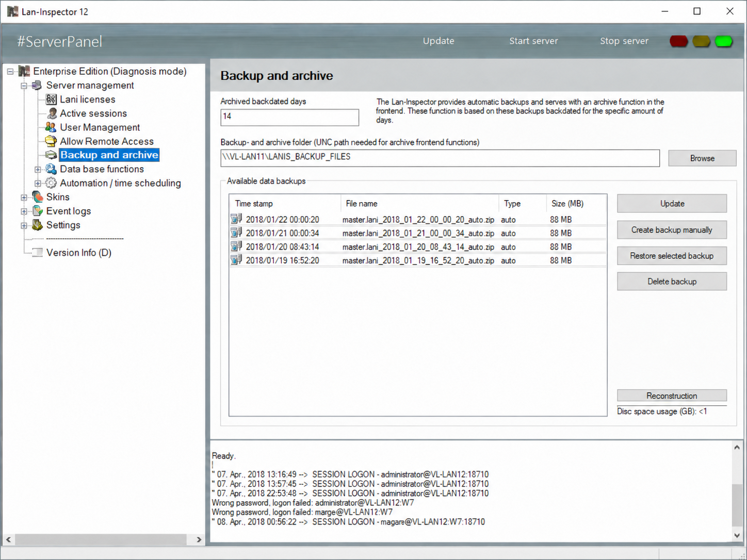747x560 pixels.
Task: Click the yellow status indicator light
Action: tap(701, 41)
